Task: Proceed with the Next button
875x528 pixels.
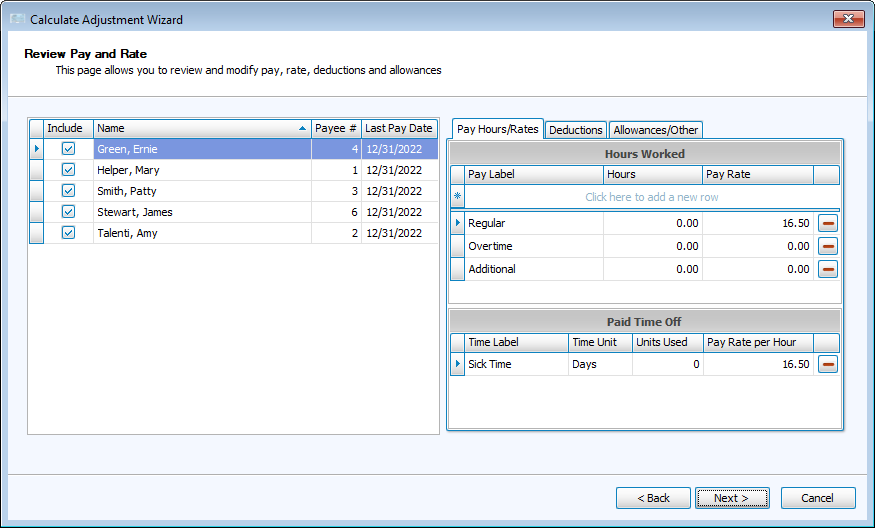Action: coord(732,498)
